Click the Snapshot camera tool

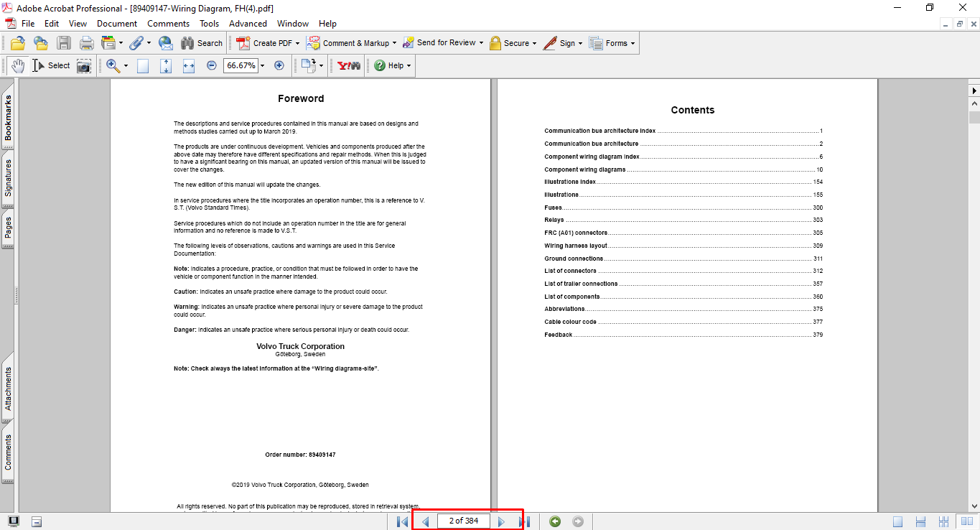pos(85,66)
